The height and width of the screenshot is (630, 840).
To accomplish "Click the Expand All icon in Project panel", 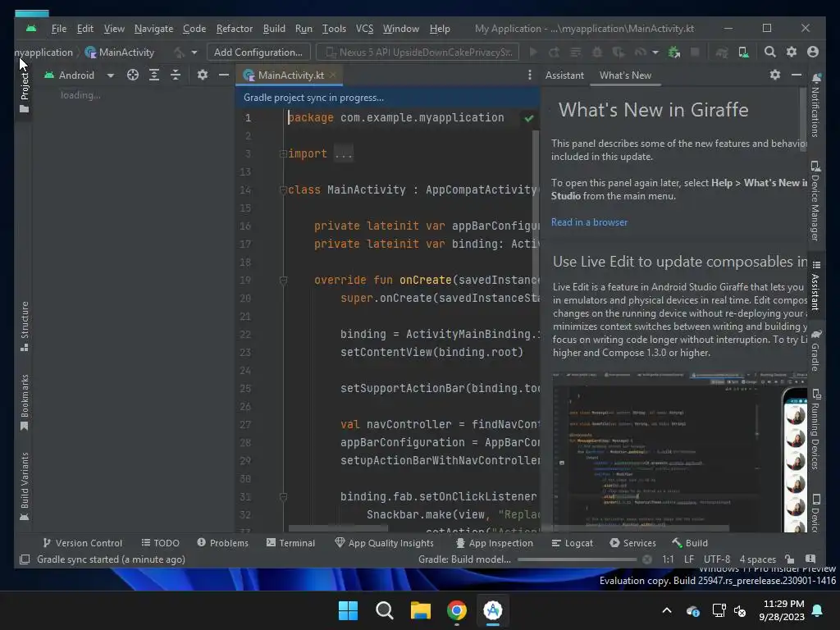I will tap(154, 75).
